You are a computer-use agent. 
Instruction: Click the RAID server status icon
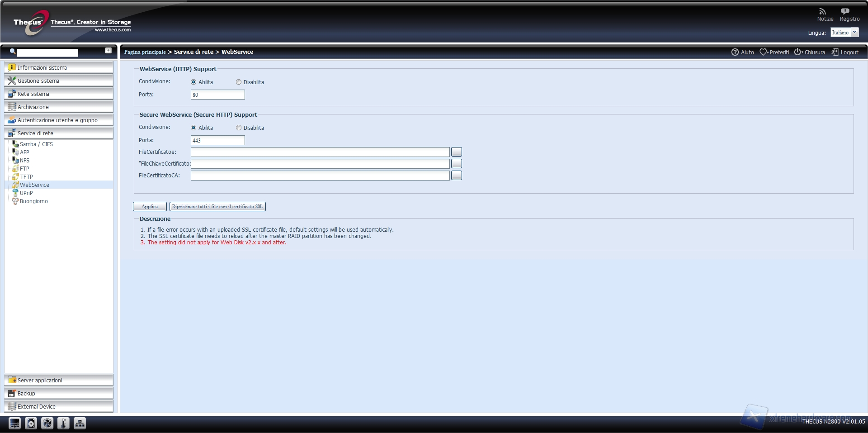pos(14,423)
